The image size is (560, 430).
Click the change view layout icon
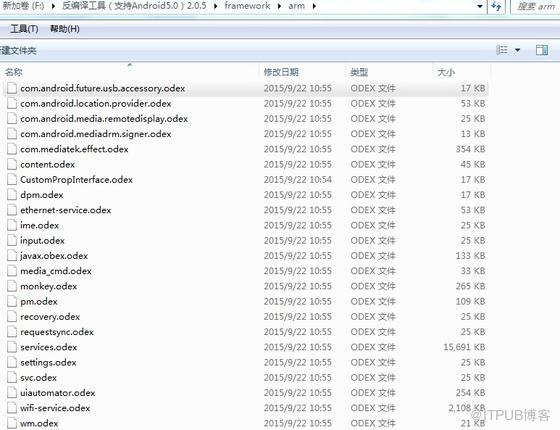(x=502, y=50)
